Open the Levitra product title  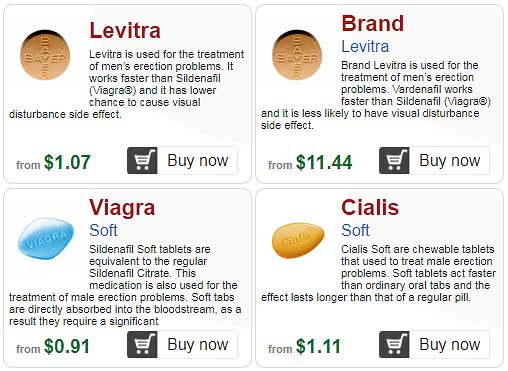[x=125, y=30]
